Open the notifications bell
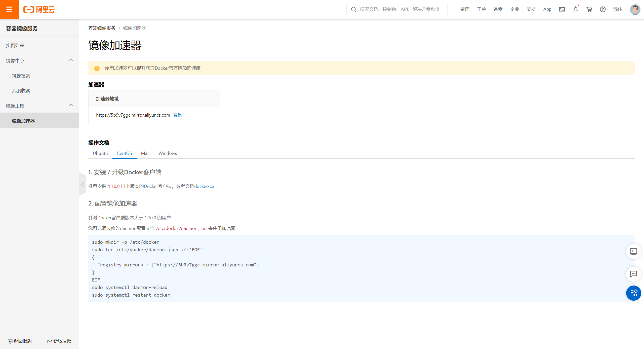 point(575,9)
